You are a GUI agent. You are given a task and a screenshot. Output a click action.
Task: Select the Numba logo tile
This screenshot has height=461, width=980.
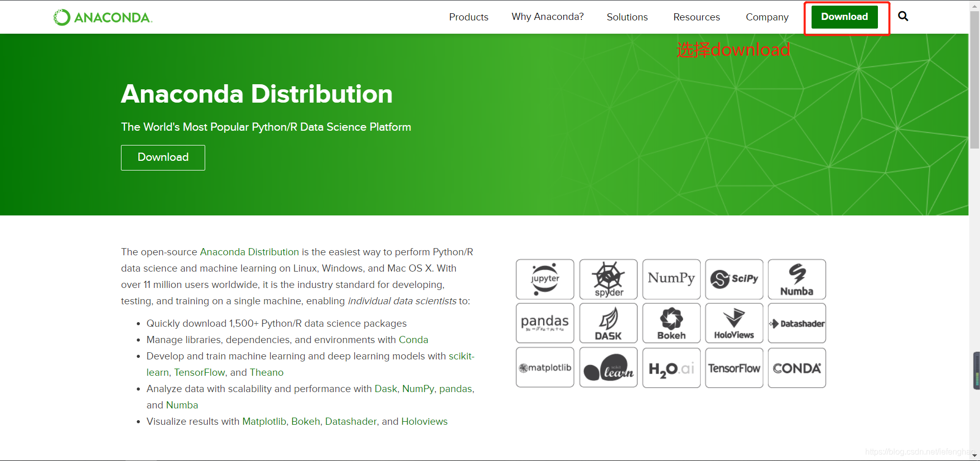click(x=797, y=279)
